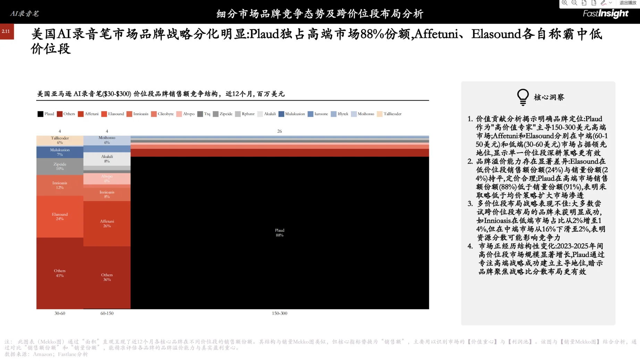Click the Moihosso legend swatch
Screen dimensions: 640x364
354,114
